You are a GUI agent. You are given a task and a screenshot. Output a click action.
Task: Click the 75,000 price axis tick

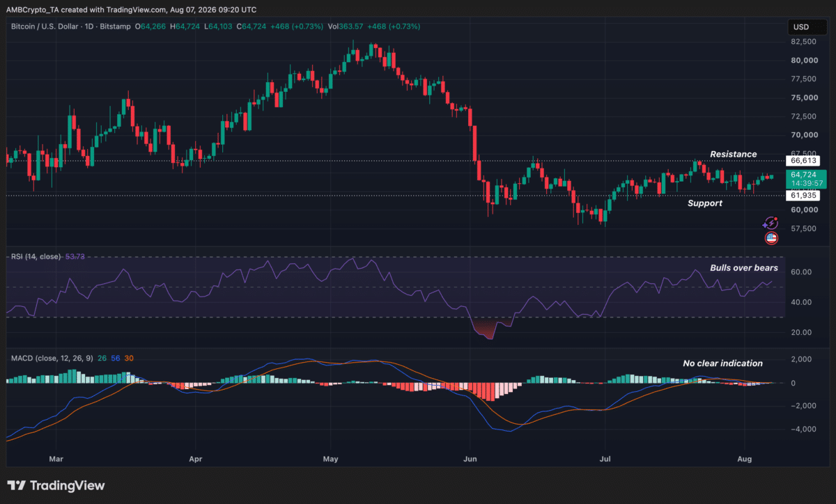[804, 97]
